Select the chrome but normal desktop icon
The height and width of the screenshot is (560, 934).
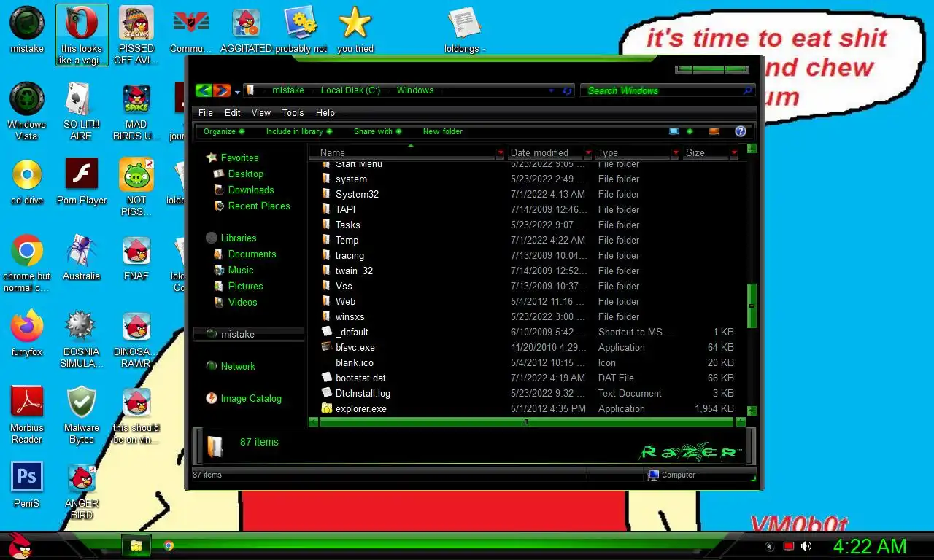pos(27,263)
